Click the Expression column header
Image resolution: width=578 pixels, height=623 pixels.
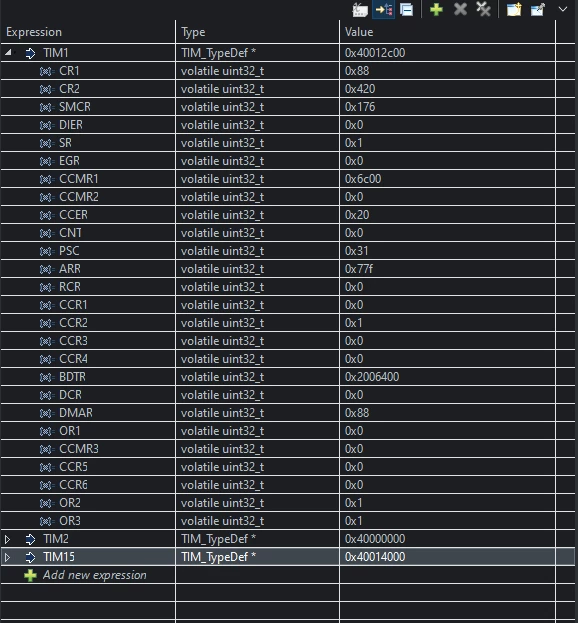(87, 32)
